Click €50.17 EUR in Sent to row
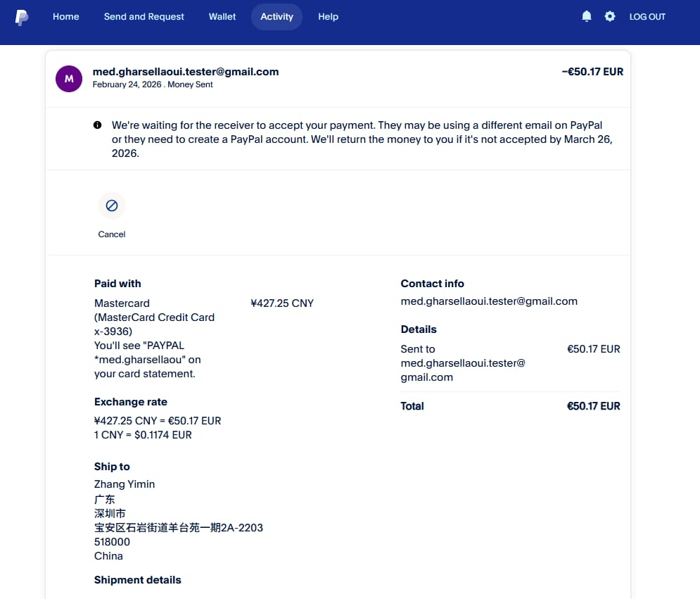700x599 pixels. [x=593, y=349]
